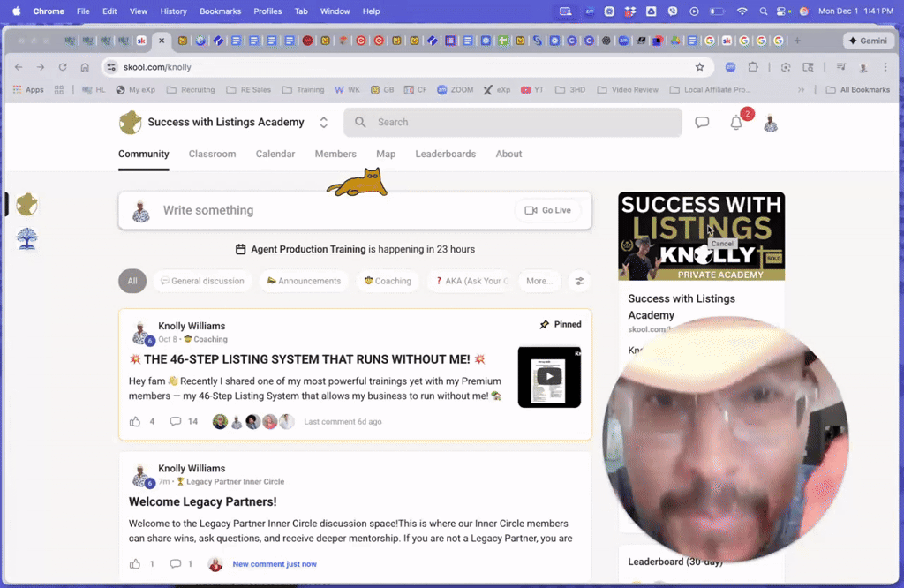Open the Leaderboards tab

click(446, 154)
